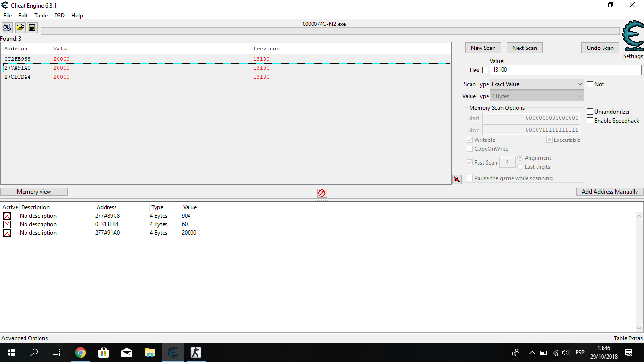Click the scan Value input field
This screenshot has height=362, width=644.
(x=566, y=70)
